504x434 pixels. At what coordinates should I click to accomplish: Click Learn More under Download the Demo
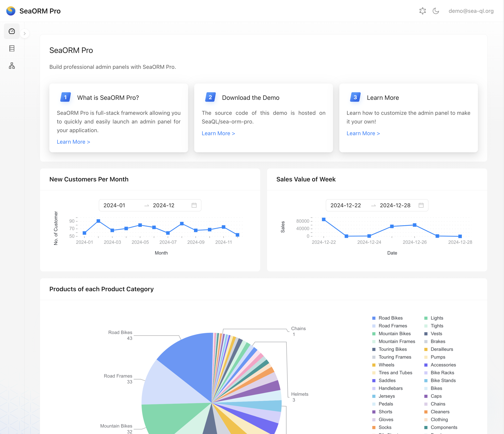point(218,133)
